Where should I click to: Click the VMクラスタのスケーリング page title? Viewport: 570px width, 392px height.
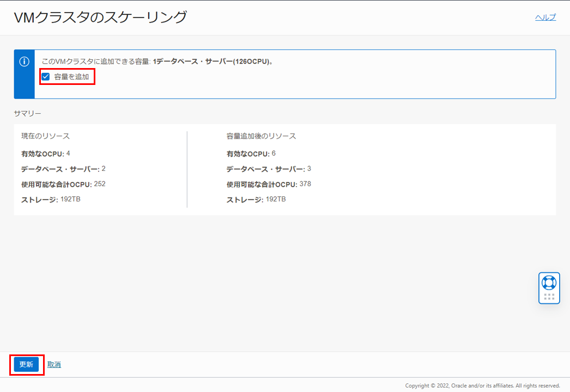click(100, 17)
